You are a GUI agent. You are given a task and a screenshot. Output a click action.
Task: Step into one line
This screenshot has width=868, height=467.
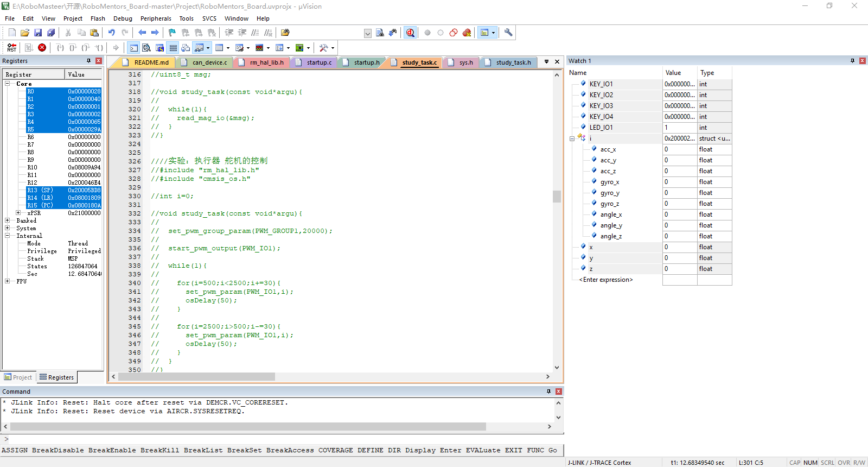tap(60, 48)
